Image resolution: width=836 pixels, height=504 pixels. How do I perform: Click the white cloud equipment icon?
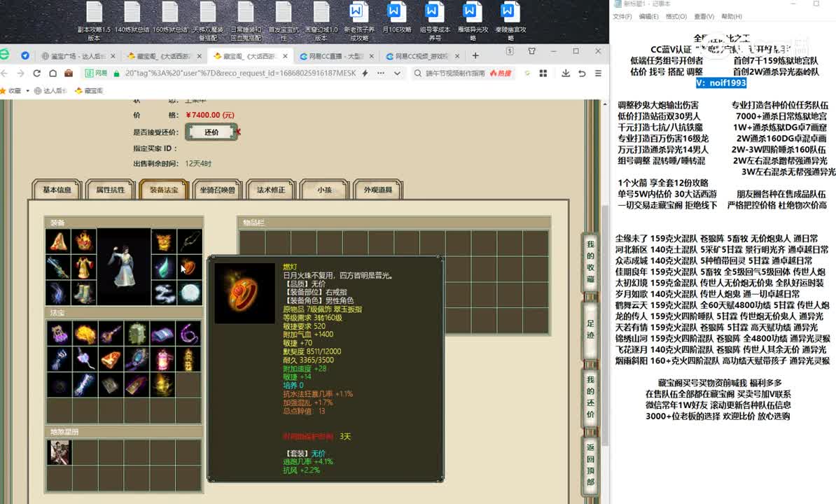tap(165, 293)
